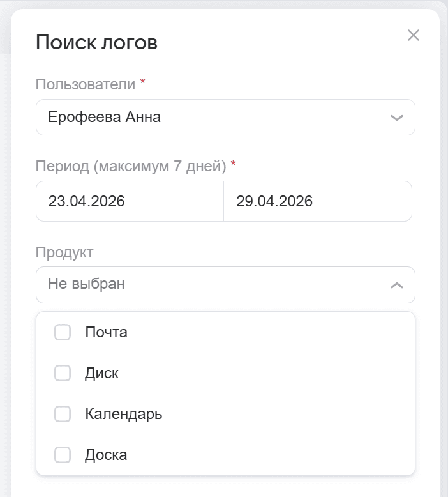Screen dimensions: 448x497
Task: Open the Ерофеева Анна user selector
Action: pos(225,118)
